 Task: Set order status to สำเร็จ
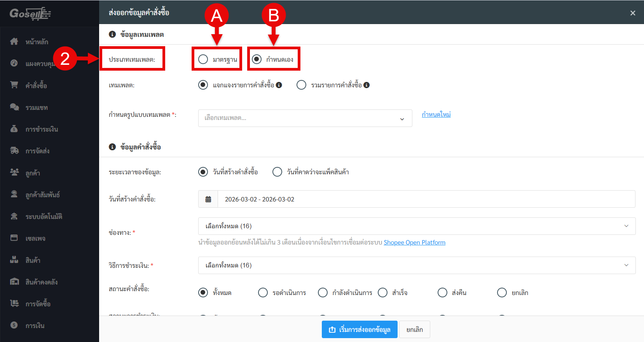(x=382, y=292)
